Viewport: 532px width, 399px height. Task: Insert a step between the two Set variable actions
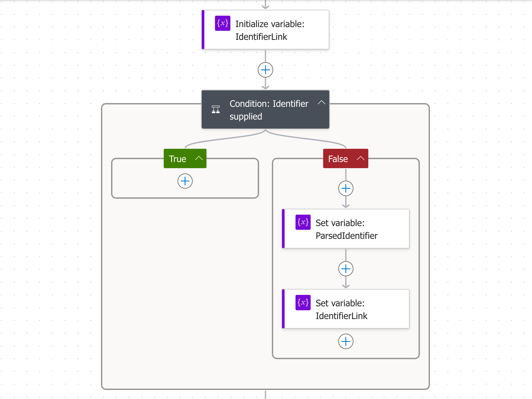tap(346, 269)
